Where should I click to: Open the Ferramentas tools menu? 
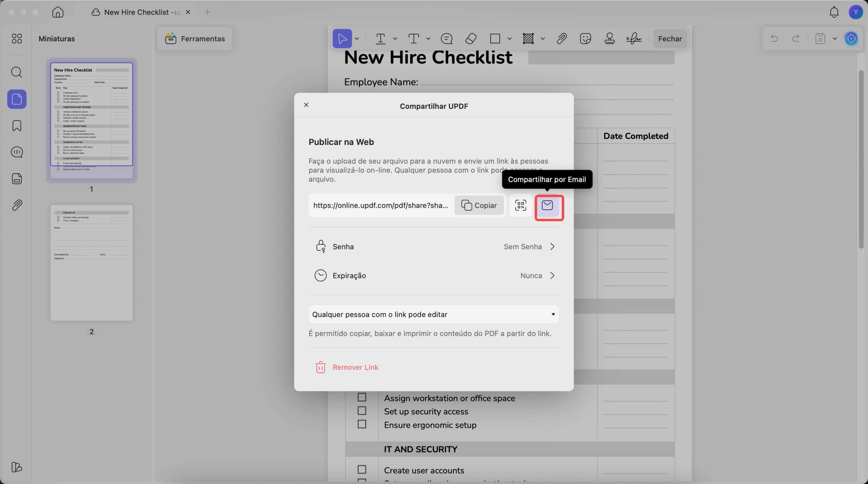pyautogui.click(x=195, y=39)
